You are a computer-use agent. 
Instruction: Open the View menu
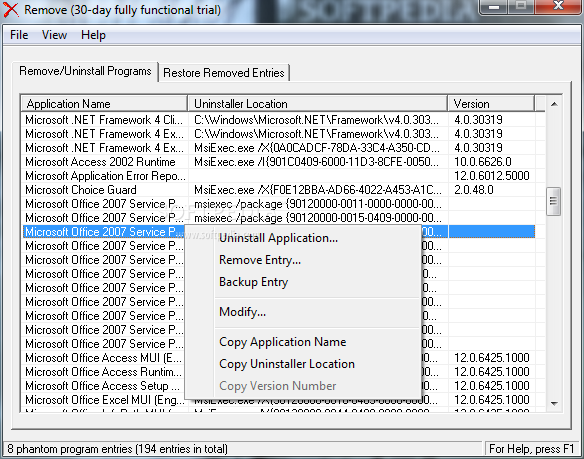pyautogui.click(x=54, y=35)
